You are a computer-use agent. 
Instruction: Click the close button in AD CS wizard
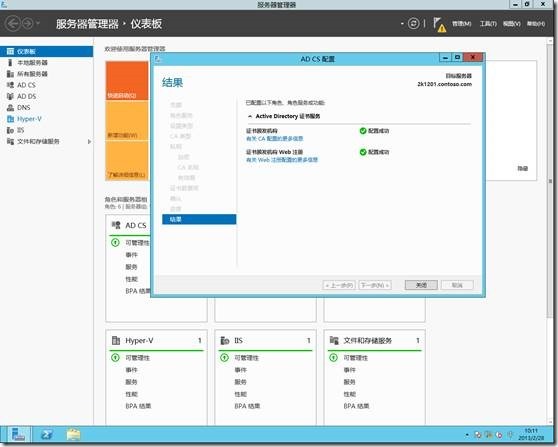point(421,285)
